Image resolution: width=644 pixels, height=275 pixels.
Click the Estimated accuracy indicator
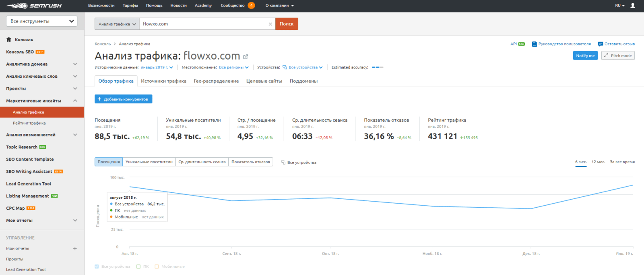378,67
